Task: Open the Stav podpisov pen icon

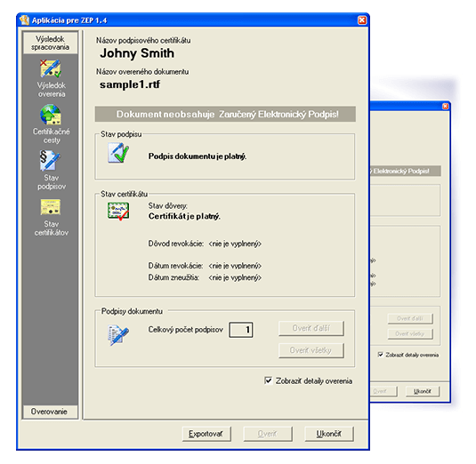Action: tap(50, 160)
